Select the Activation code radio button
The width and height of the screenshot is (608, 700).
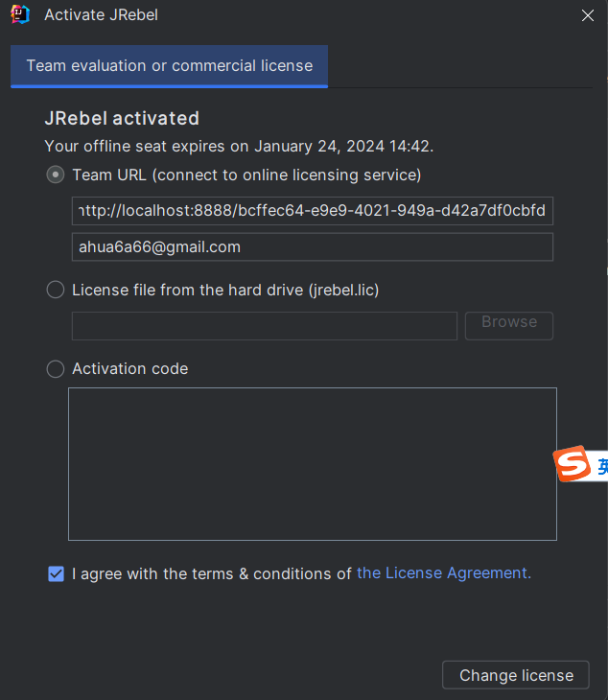[x=56, y=369]
